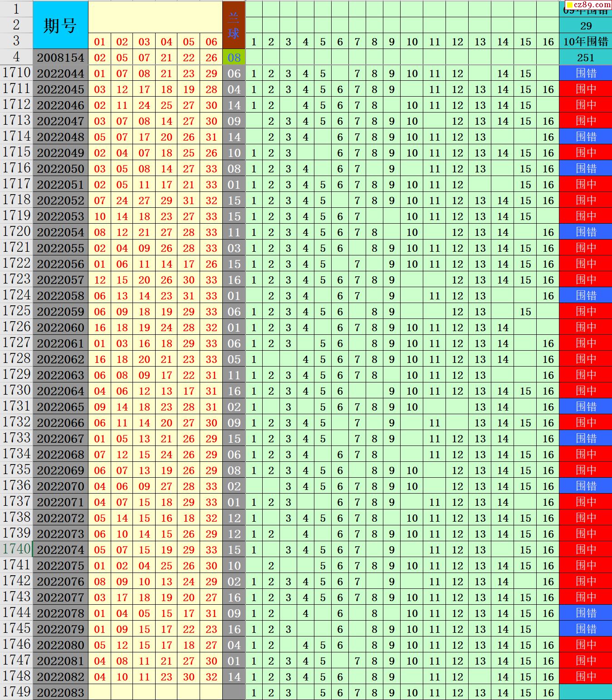Image resolution: width=612 pixels, height=700 pixels.
Task: Click the empty gray blue-ball cell for issue 2022083
Action: (234, 692)
